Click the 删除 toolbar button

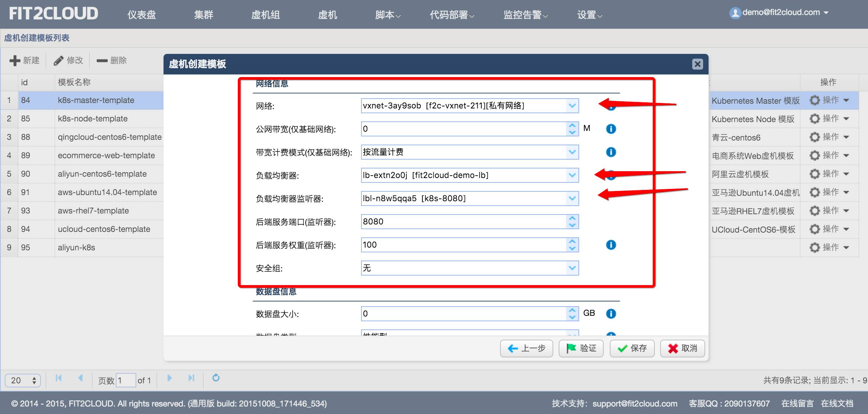click(x=111, y=61)
